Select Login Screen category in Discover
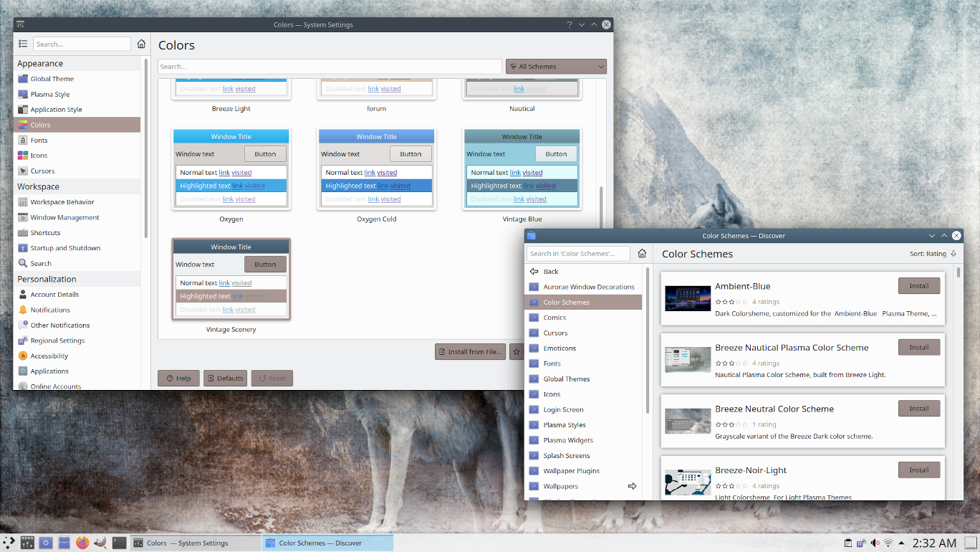Screen dimensions: 980x552 583,410
